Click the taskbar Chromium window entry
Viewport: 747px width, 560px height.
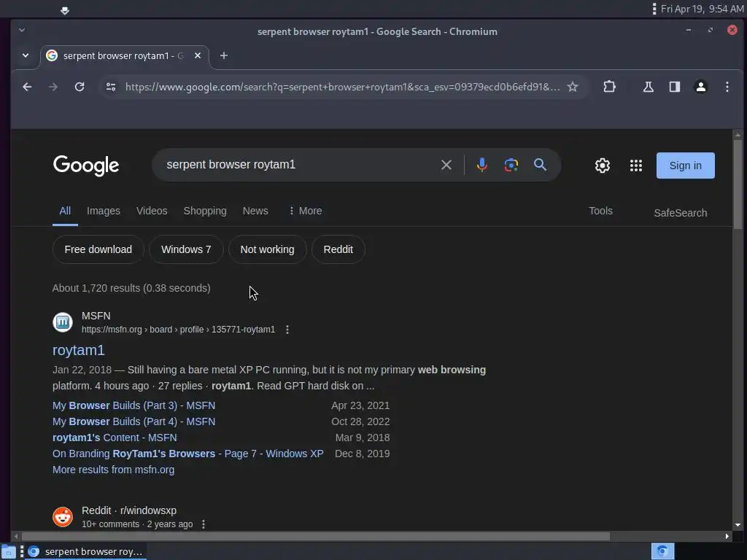click(86, 551)
